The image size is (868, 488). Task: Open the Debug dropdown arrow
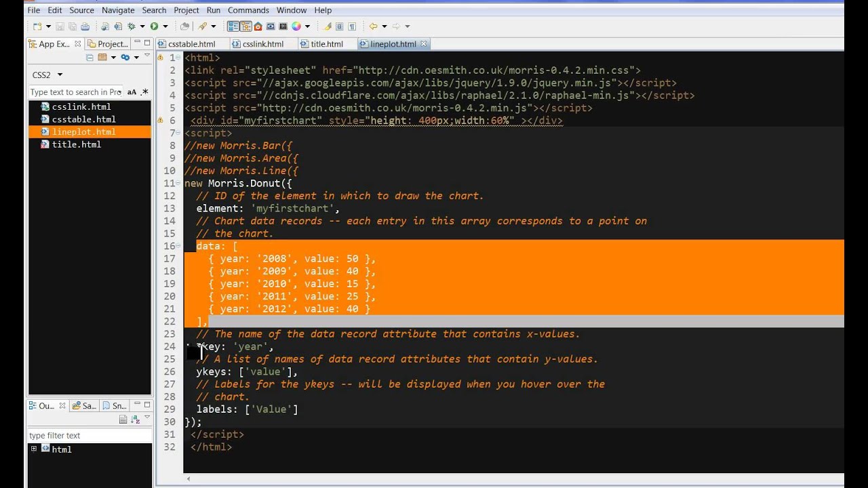(x=142, y=26)
